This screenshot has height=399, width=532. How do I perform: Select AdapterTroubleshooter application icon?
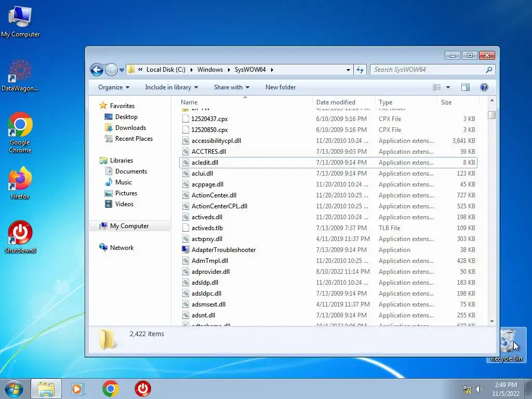tap(185, 250)
